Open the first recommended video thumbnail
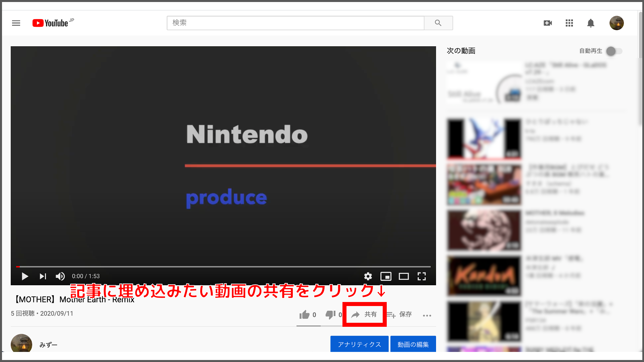The image size is (644, 362). coord(484,82)
